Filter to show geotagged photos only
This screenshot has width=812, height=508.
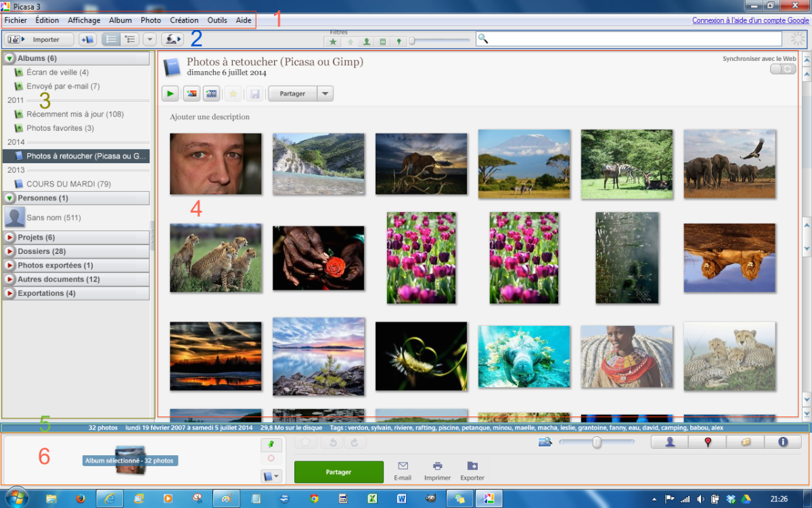tap(399, 41)
